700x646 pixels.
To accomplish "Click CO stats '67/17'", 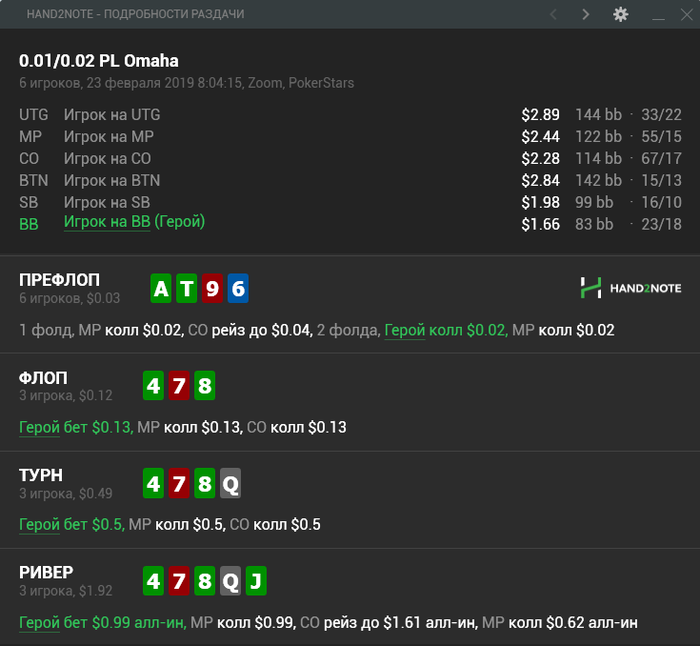I will (x=662, y=158).
